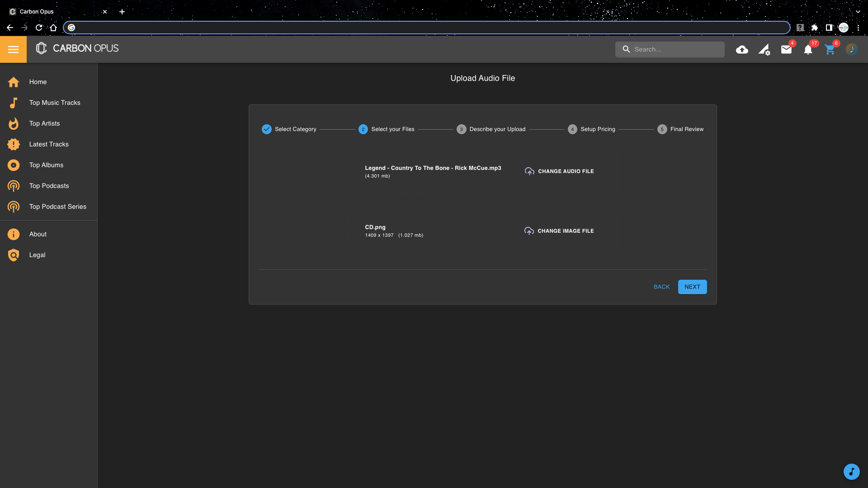Click the cloud upload icon in header
Viewport: 868px width, 488px height.
coord(742,50)
